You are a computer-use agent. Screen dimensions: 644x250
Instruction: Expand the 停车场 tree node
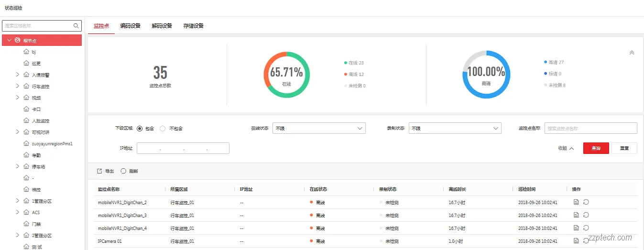point(18,166)
